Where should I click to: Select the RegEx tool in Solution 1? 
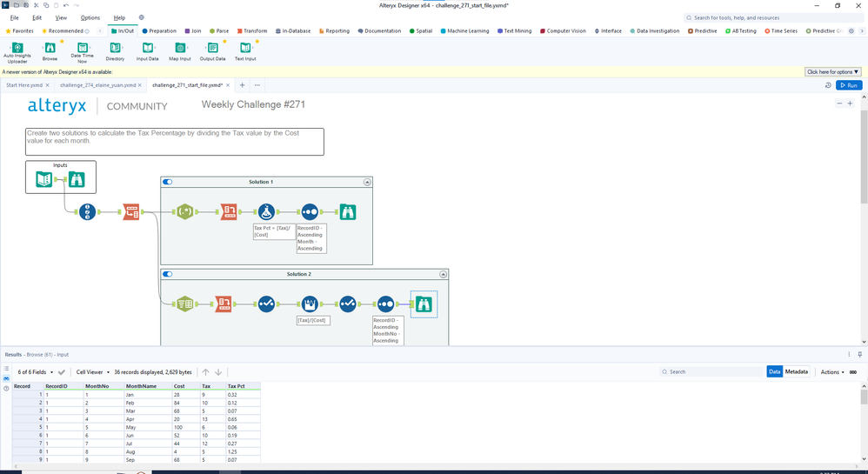pyautogui.click(x=185, y=211)
